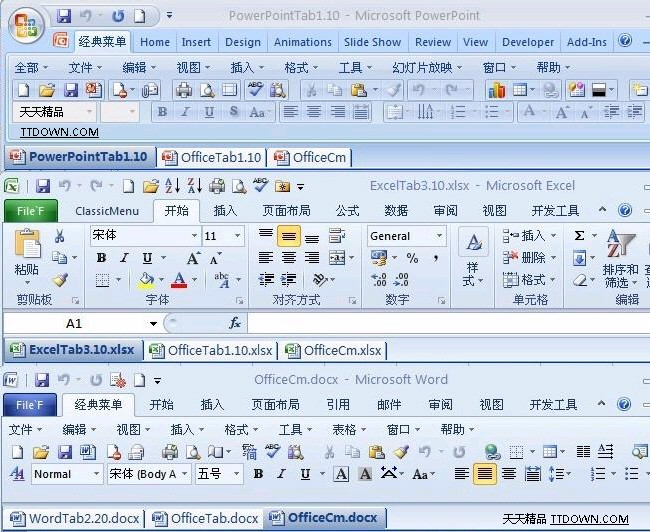Click Word Format Painter brush in classic toolbar
Screen dimensions: 650x532
(x=401, y=452)
